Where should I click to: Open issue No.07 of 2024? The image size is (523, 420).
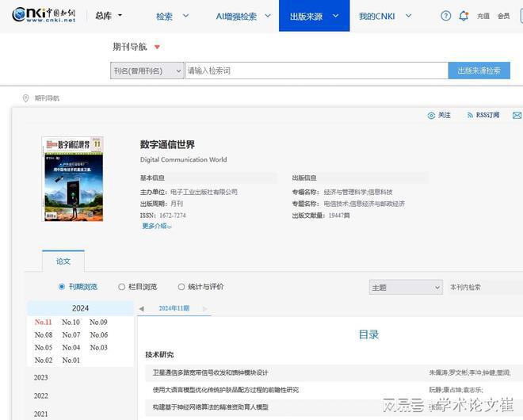(x=71, y=335)
